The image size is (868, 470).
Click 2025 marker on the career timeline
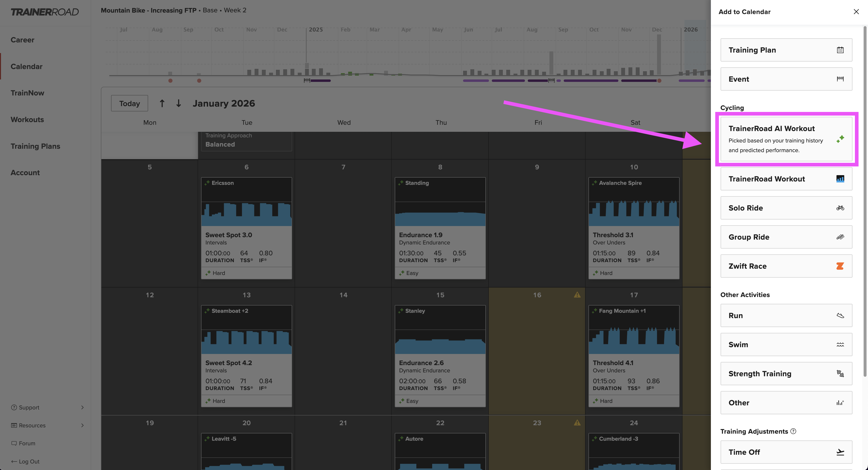pyautogui.click(x=316, y=30)
